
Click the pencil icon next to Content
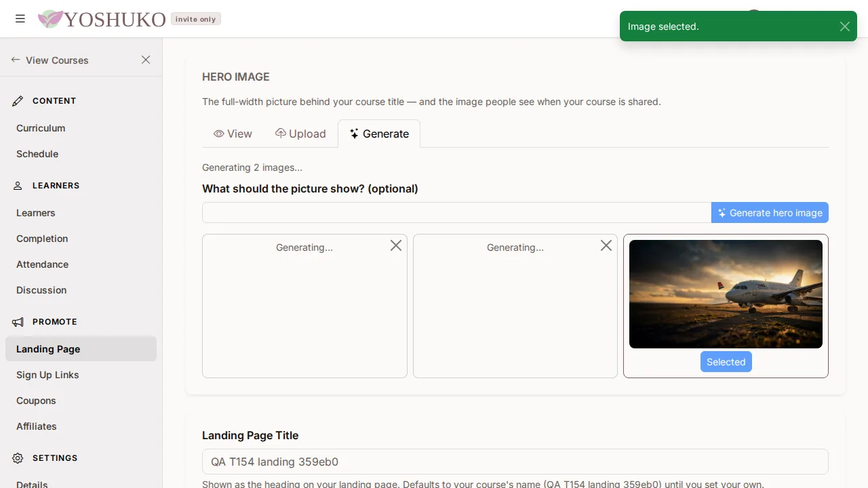[x=18, y=101]
